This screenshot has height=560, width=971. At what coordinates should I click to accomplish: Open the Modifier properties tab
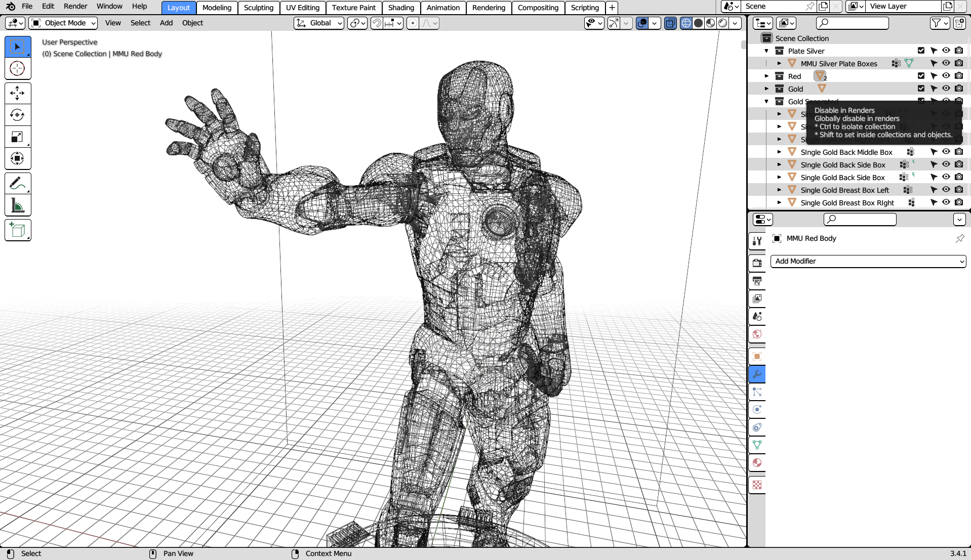757,374
